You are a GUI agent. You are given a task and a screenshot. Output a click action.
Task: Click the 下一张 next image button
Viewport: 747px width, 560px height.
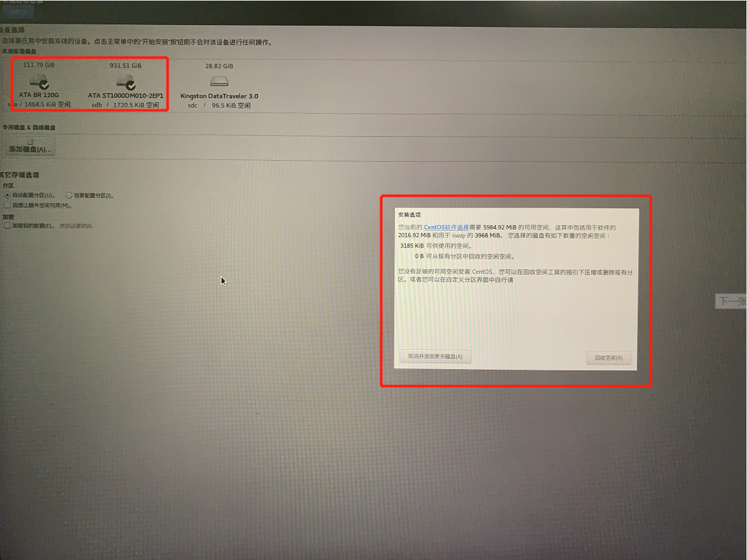(732, 301)
